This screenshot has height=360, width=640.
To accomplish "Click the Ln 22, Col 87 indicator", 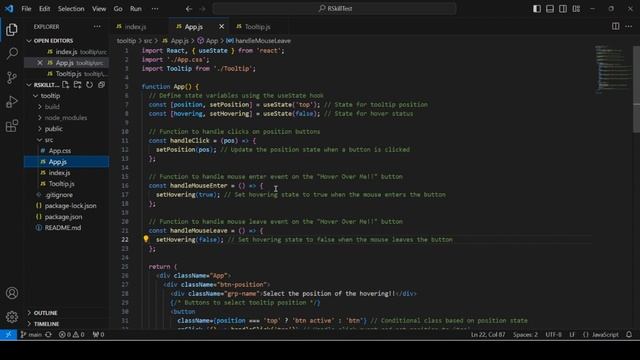I will point(488,335).
